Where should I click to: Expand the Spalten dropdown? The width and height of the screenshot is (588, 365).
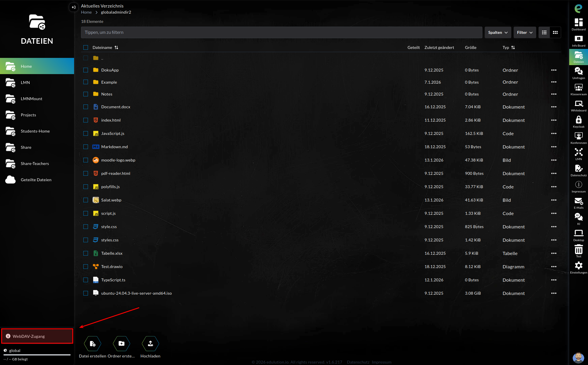click(x=498, y=32)
